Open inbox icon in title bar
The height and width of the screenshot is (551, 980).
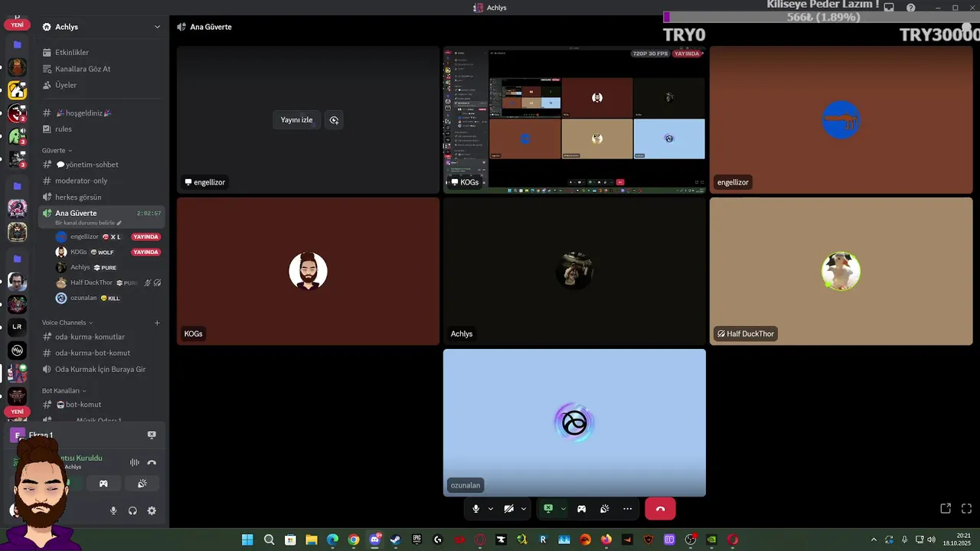pyautogui.click(x=889, y=8)
